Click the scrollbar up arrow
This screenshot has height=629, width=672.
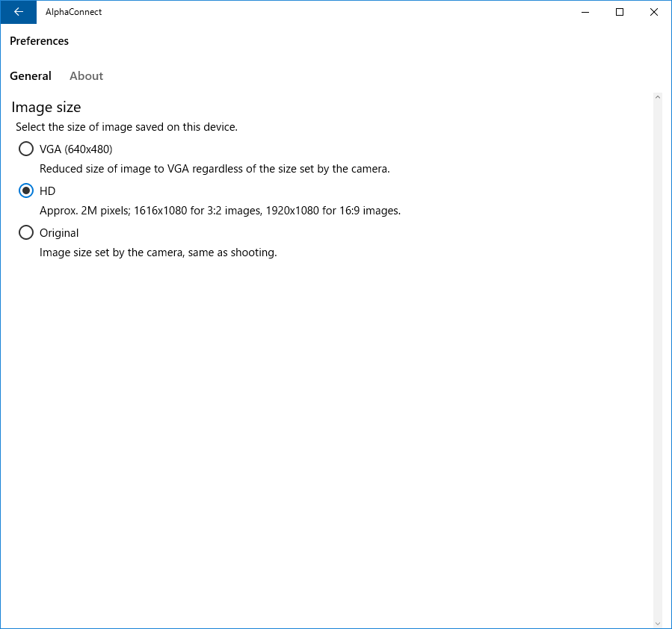tap(658, 97)
